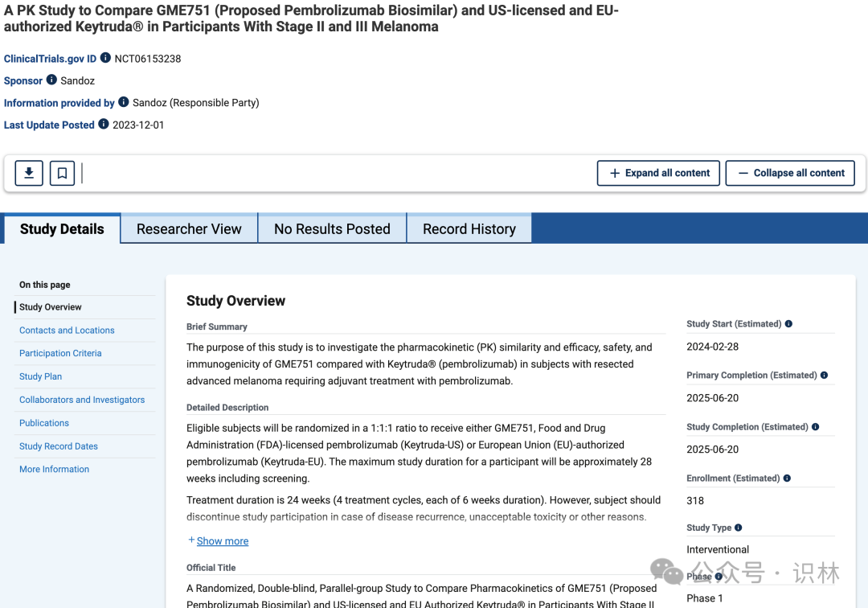The width and height of the screenshot is (868, 608).
Task: Click the Information provided by label
Action: click(59, 103)
